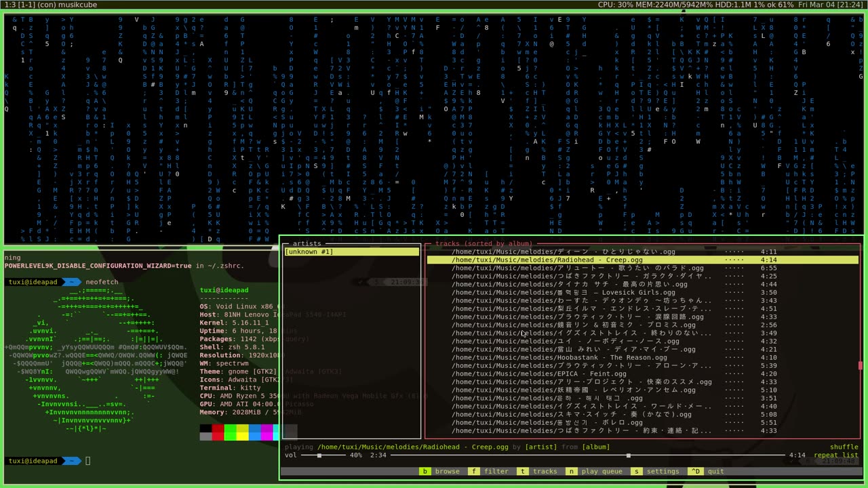Click the [album] field in now playing
868x488 pixels.
pos(596,447)
